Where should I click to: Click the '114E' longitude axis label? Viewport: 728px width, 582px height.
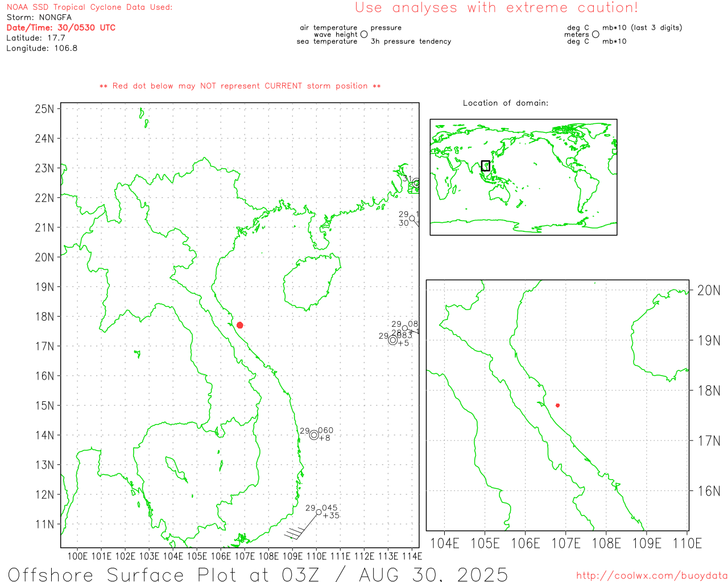[412, 556]
